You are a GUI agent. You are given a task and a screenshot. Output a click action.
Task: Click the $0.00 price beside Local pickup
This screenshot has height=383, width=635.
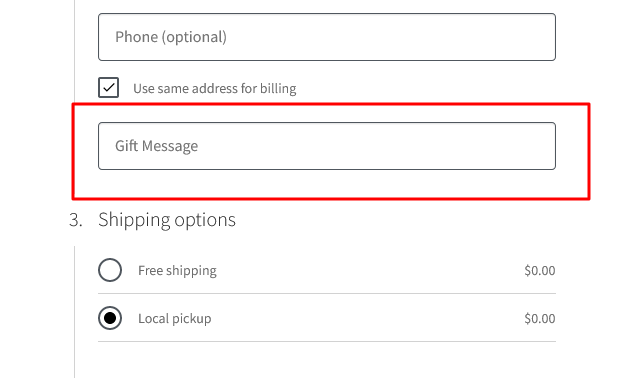pyautogui.click(x=540, y=319)
